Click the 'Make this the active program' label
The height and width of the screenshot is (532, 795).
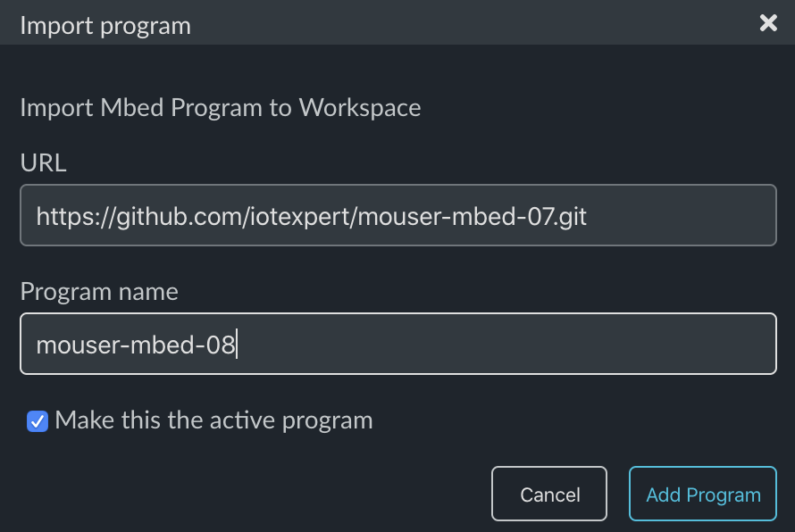tap(213, 420)
